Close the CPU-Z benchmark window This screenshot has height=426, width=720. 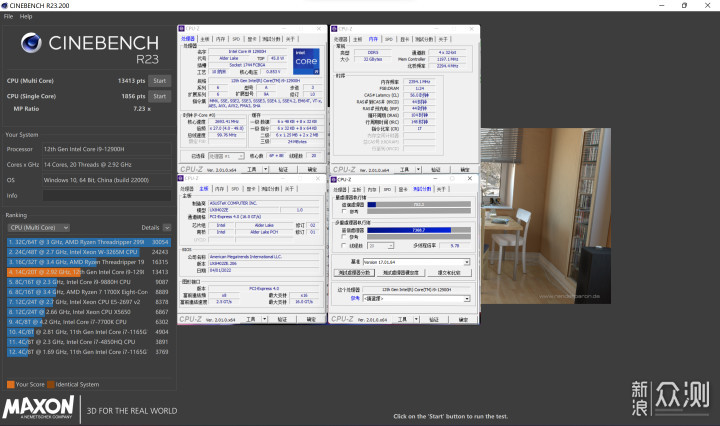point(469,179)
